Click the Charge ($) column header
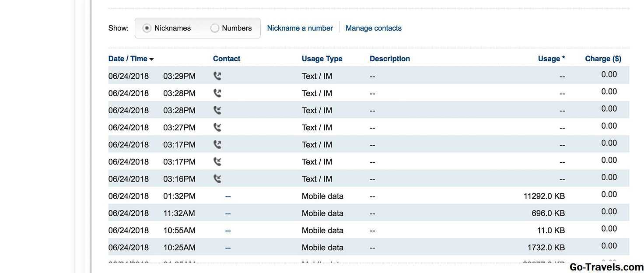 click(x=603, y=59)
